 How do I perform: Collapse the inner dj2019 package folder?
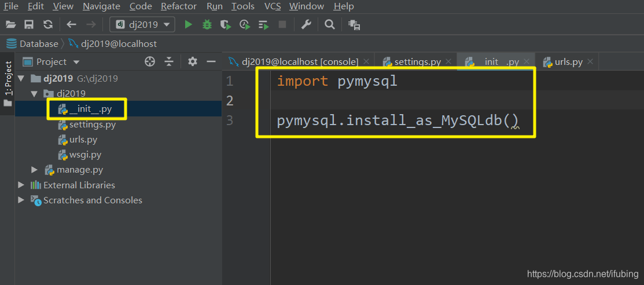coord(35,93)
